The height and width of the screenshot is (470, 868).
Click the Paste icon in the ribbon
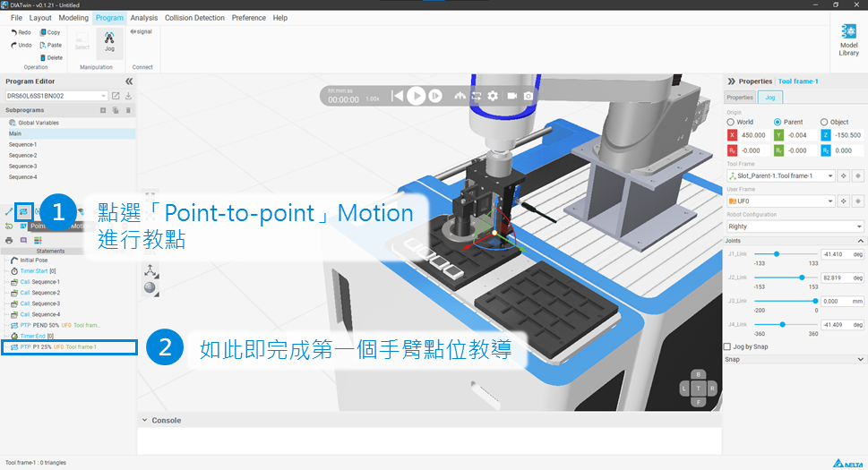[43, 46]
